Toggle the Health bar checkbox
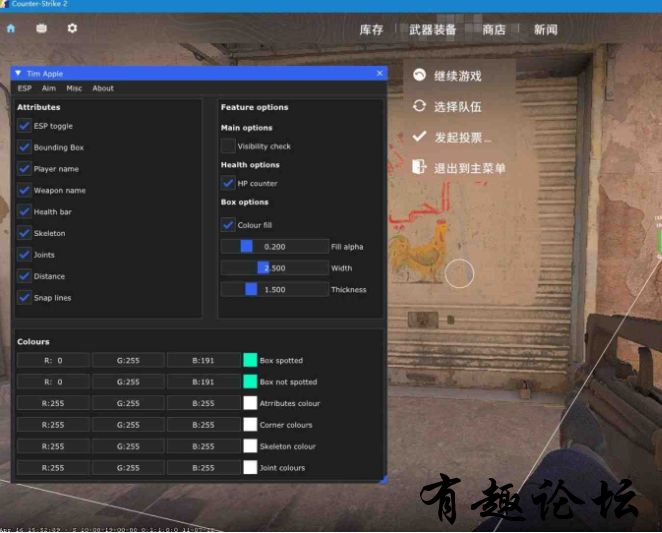The width and height of the screenshot is (662, 533). tap(24, 212)
